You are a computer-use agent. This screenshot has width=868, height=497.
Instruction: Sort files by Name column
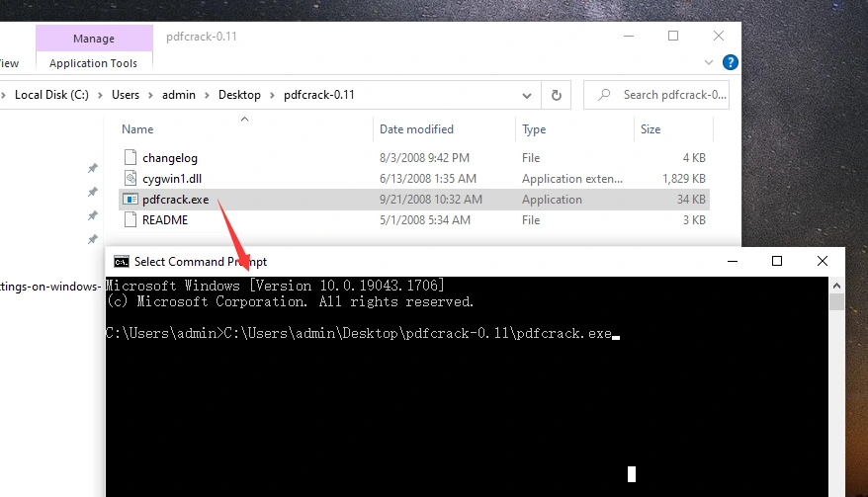coord(137,129)
